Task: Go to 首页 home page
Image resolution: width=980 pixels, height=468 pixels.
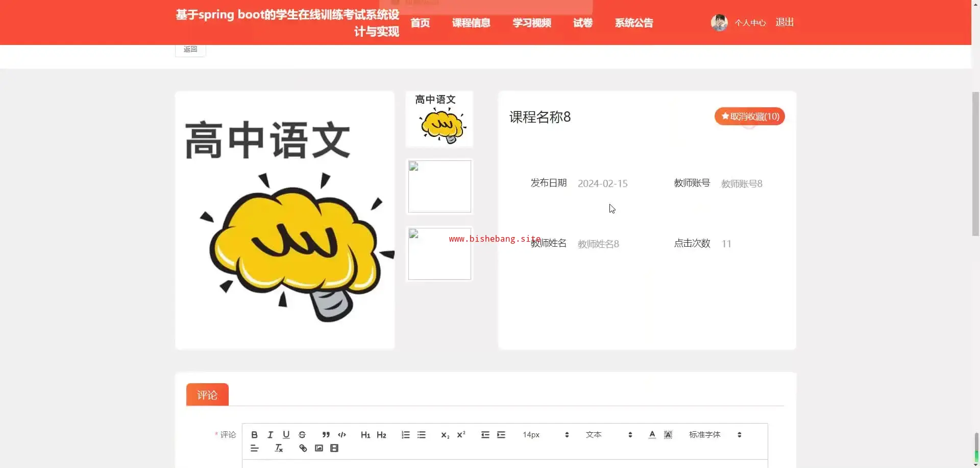Action: (x=420, y=23)
